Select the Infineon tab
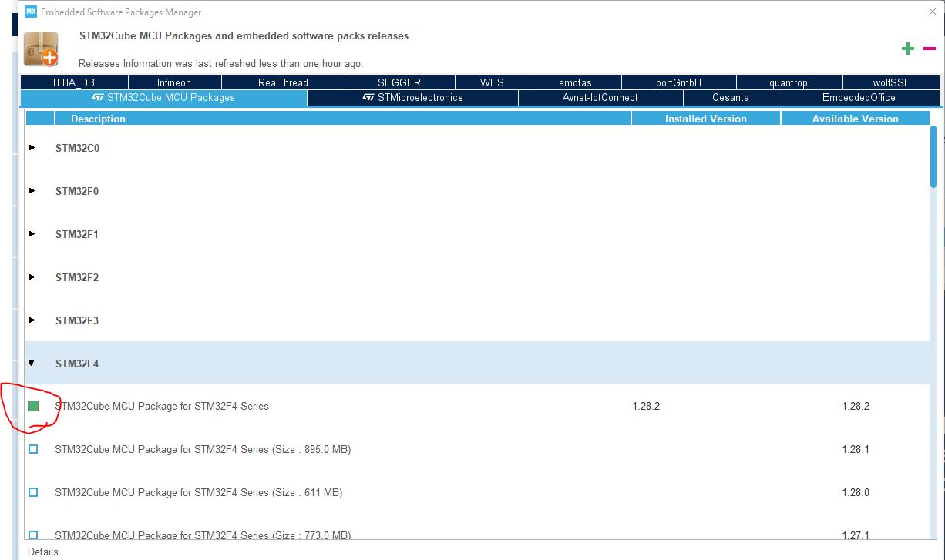This screenshot has height=560, width=945. coord(174,82)
